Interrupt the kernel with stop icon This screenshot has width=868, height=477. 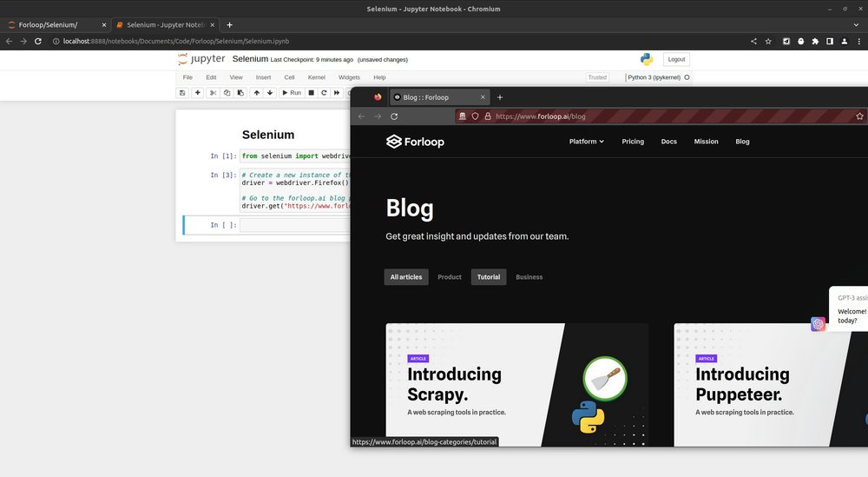point(311,93)
